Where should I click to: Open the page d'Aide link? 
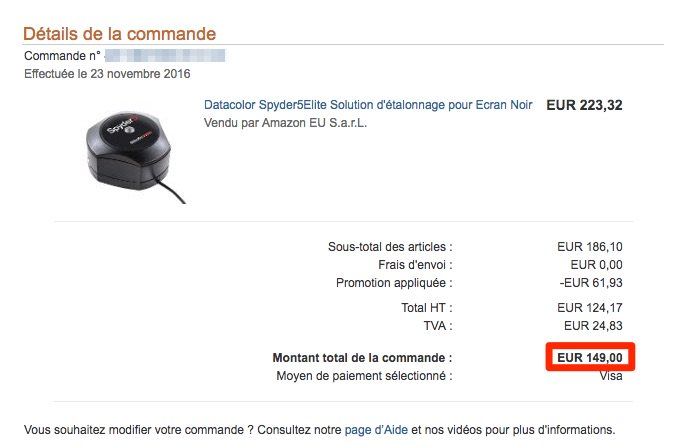(x=376, y=430)
